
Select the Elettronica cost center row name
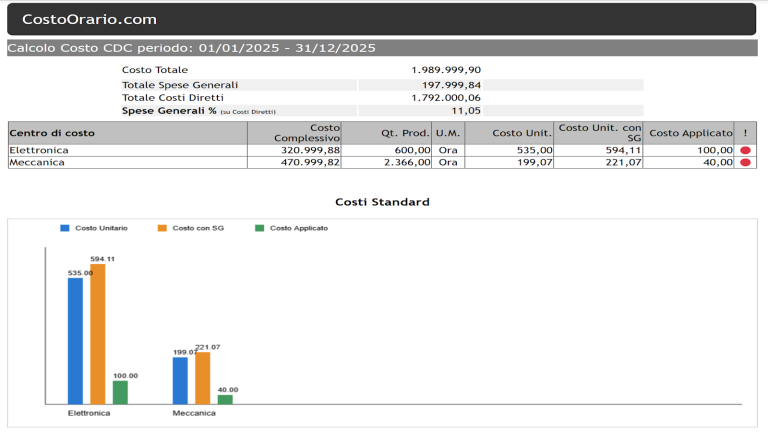[x=38, y=150]
